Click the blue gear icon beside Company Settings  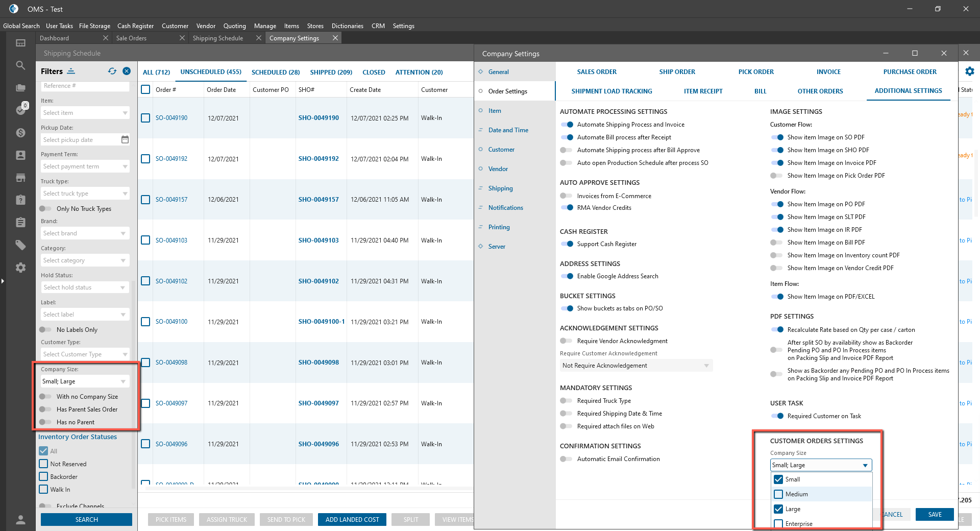[x=969, y=71]
